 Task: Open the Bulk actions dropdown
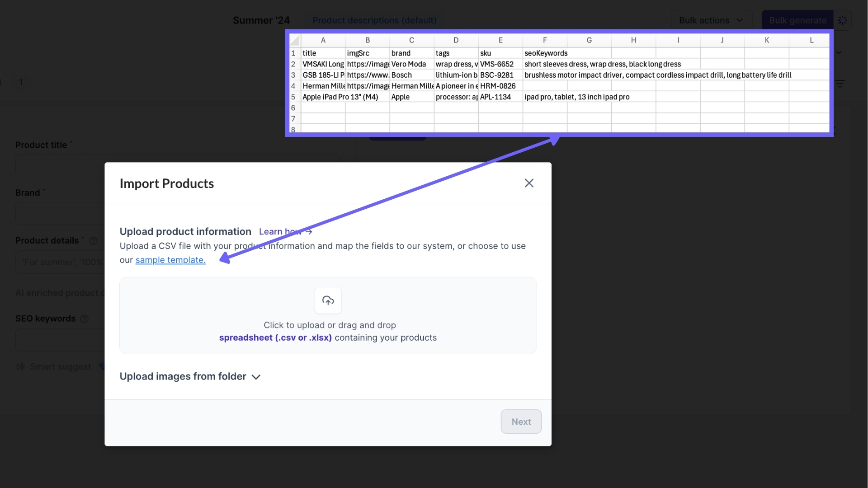coord(711,20)
